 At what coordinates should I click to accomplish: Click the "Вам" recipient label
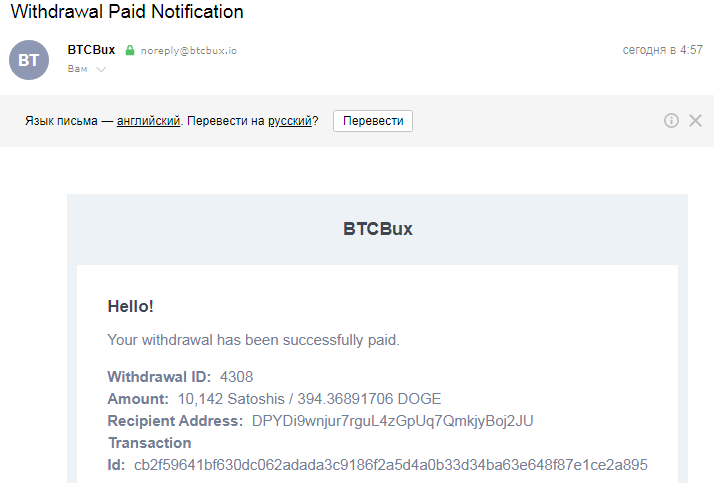click(76, 69)
